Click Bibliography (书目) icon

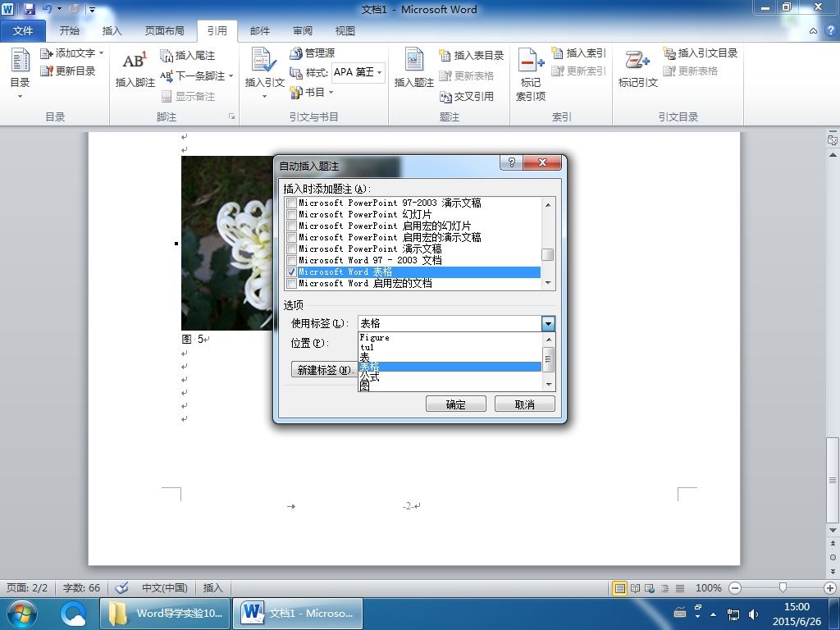click(295, 92)
